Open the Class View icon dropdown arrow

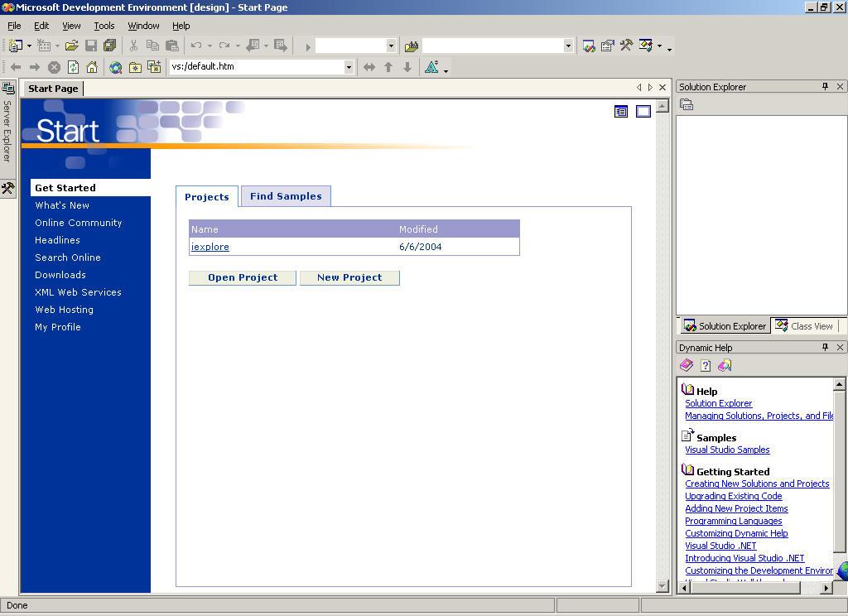[x=659, y=46]
